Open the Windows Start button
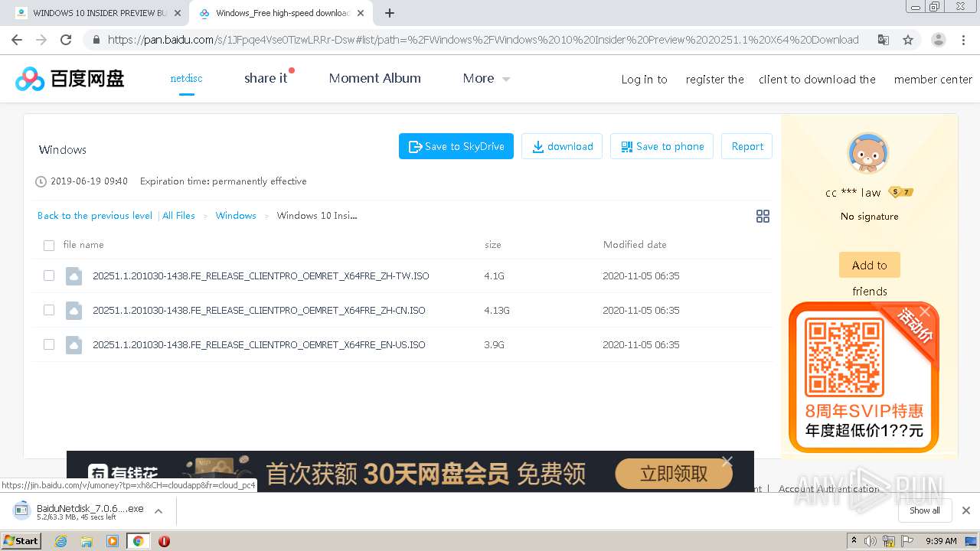The image size is (980, 551). point(21,541)
